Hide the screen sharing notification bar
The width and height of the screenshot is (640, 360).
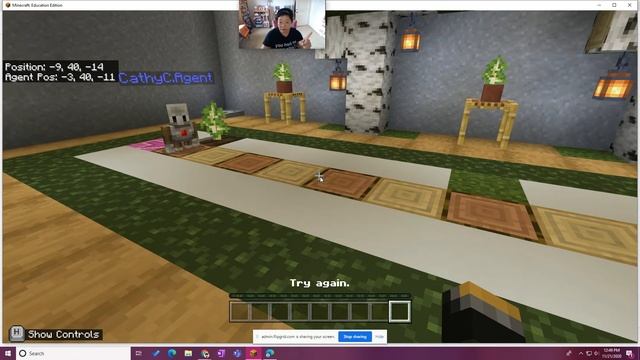tap(380, 337)
